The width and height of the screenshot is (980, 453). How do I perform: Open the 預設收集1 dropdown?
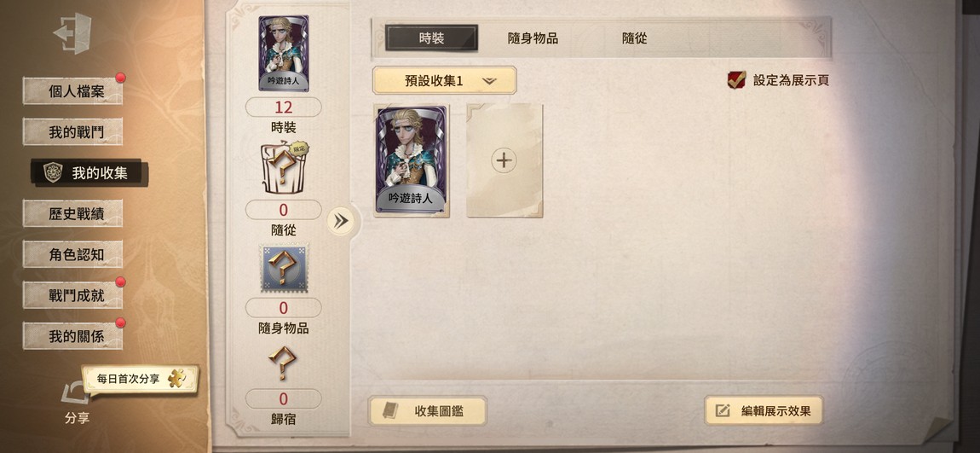click(x=444, y=81)
